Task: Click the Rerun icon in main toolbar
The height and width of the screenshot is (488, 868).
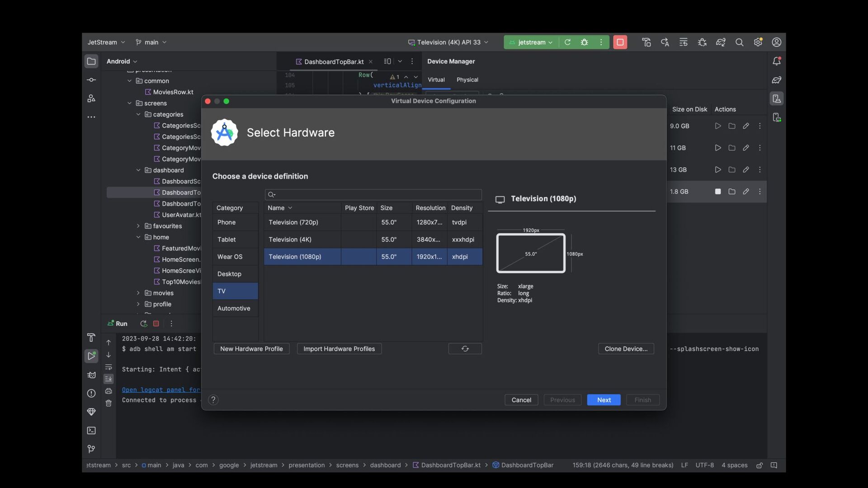Action: point(567,42)
